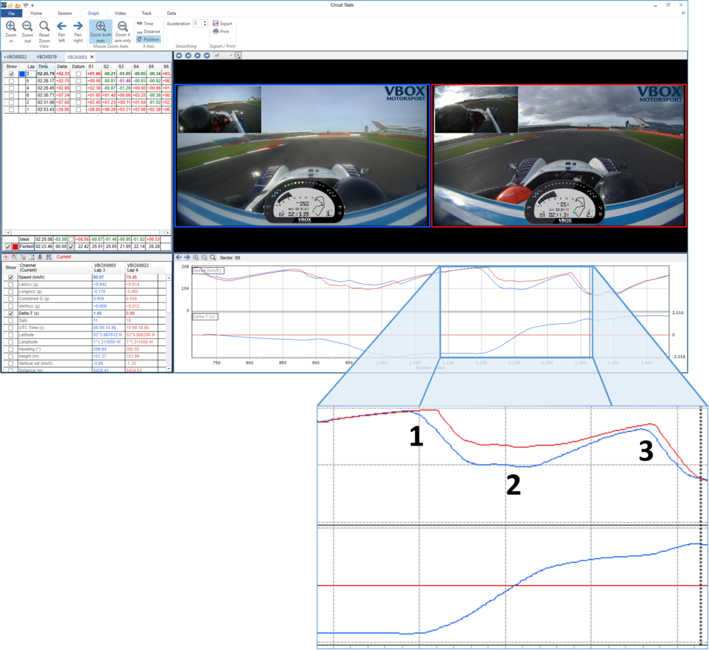Enable the Heading channel checkbox

pyautogui.click(x=11, y=349)
